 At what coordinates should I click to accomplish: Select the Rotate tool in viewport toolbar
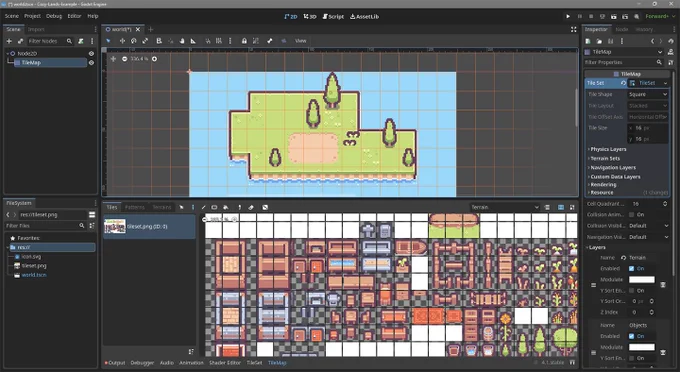(134, 41)
